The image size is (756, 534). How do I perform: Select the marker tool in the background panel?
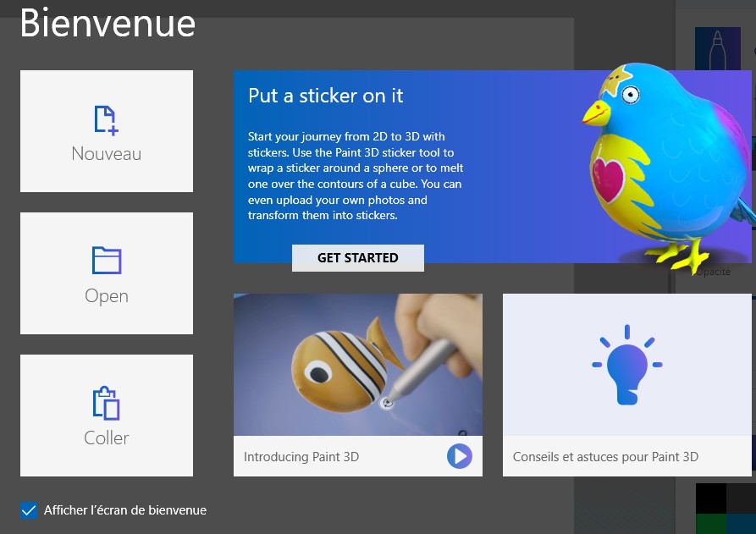pyautogui.click(x=717, y=49)
